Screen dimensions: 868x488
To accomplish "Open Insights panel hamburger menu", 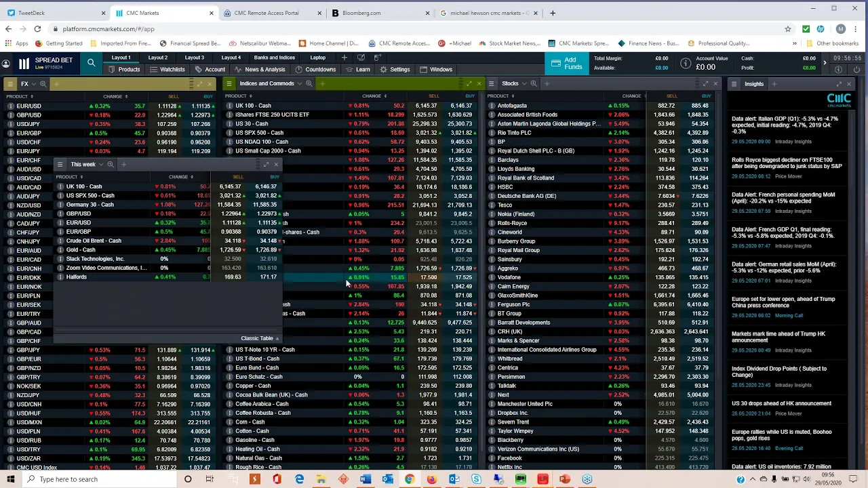I will click(x=734, y=84).
